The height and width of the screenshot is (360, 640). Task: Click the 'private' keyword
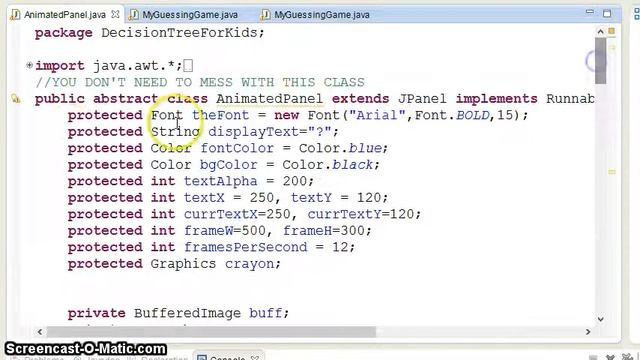pyautogui.click(x=96, y=313)
